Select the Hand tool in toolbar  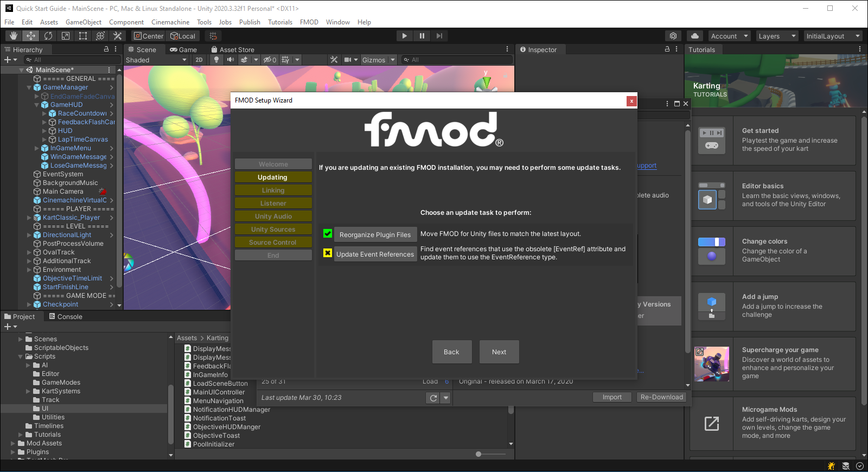click(14, 36)
